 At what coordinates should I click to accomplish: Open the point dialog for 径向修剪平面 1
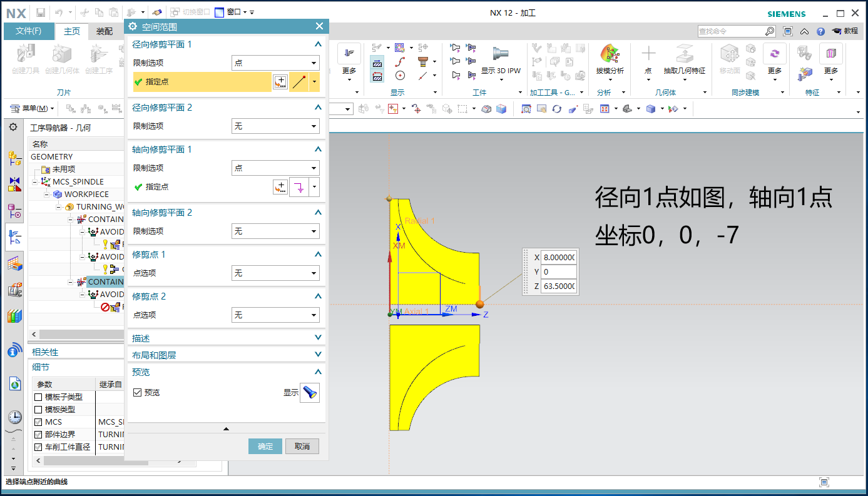click(280, 82)
